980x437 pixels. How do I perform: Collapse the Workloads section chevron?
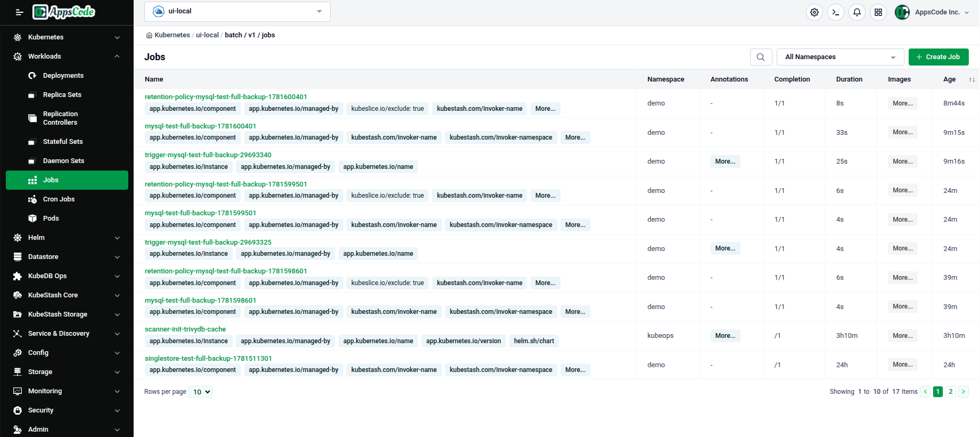click(x=117, y=56)
